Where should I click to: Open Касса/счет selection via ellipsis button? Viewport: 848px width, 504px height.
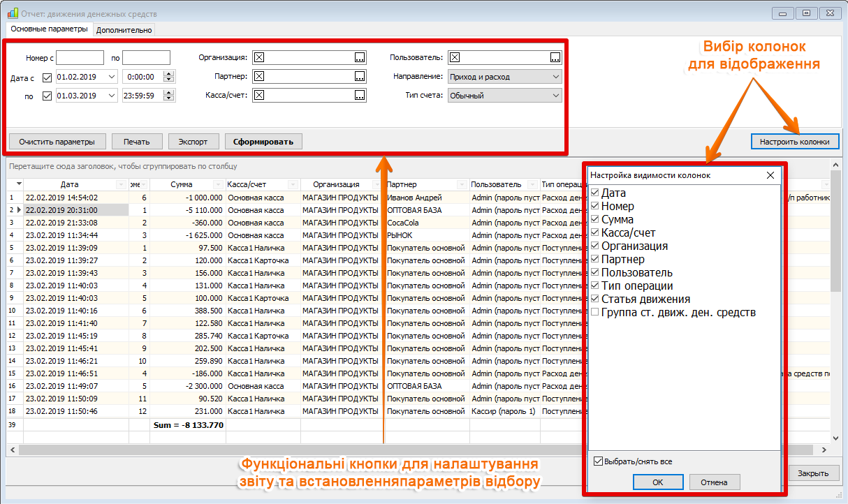[x=360, y=95]
